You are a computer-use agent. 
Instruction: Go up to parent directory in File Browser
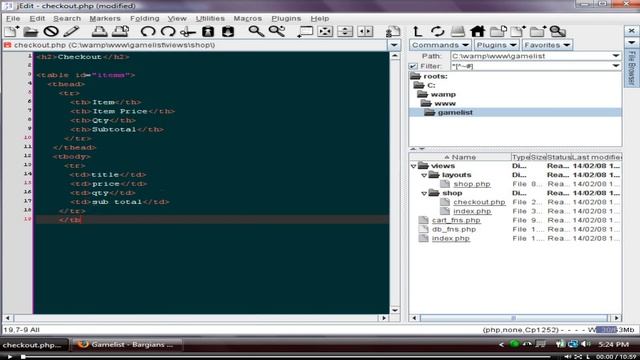click(x=417, y=31)
